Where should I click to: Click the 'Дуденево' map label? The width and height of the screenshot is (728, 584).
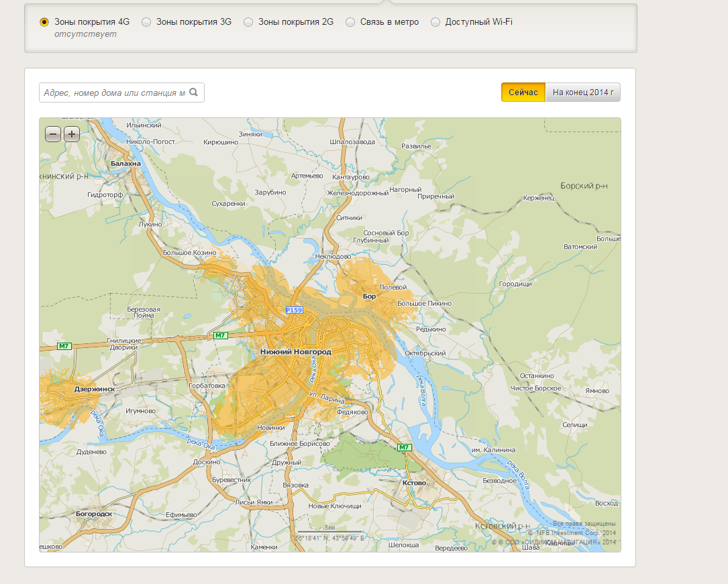[91, 451]
